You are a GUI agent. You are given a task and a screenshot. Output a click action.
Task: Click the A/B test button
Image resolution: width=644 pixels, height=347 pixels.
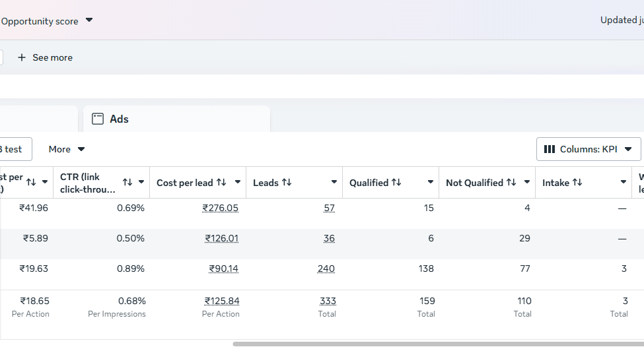(15, 149)
